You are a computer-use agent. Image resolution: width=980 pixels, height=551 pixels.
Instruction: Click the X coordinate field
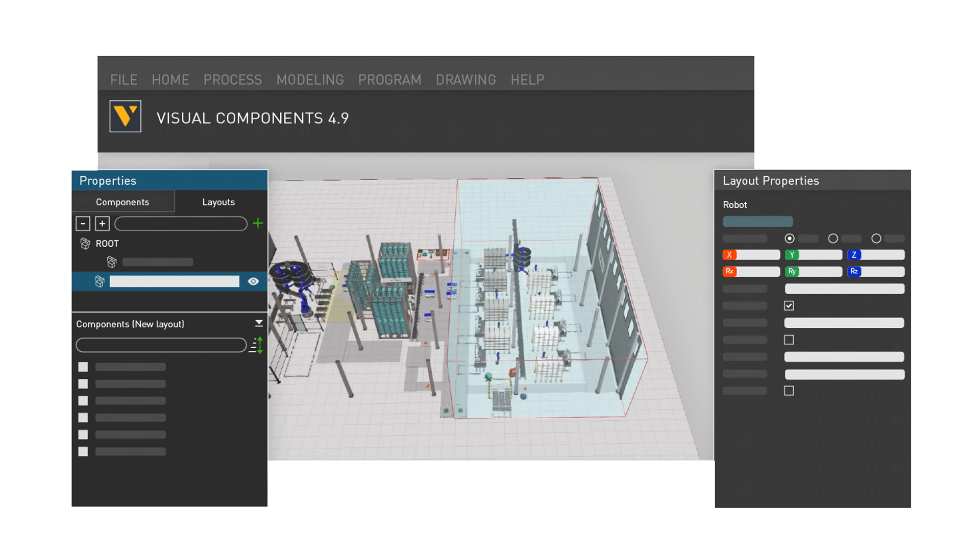click(x=751, y=255)
